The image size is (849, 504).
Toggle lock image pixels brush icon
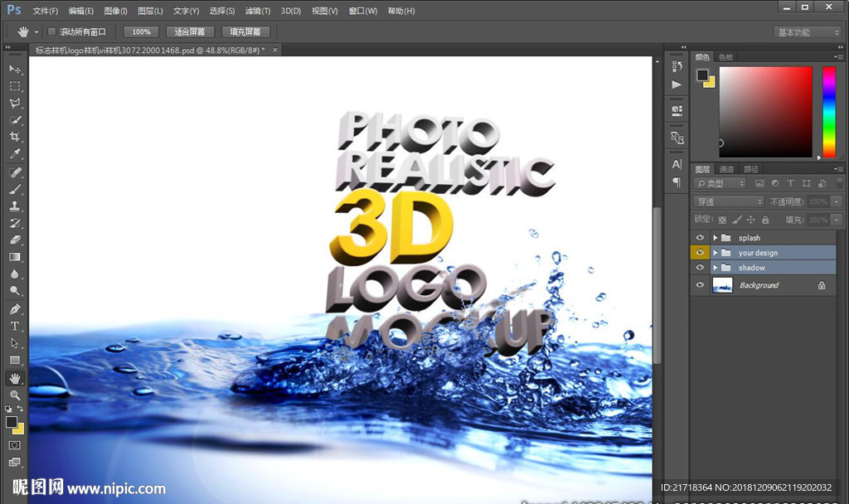(x=736, y=220)
